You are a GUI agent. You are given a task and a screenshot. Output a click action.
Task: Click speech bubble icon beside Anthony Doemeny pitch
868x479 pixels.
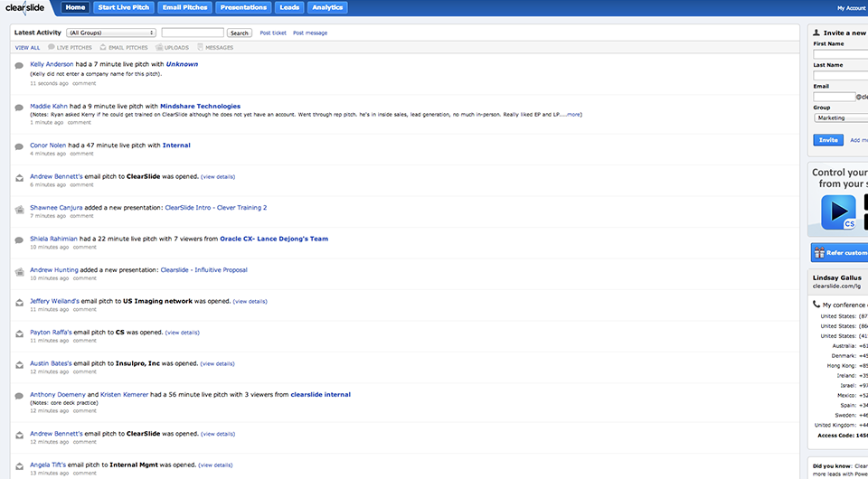click(19, 396)
